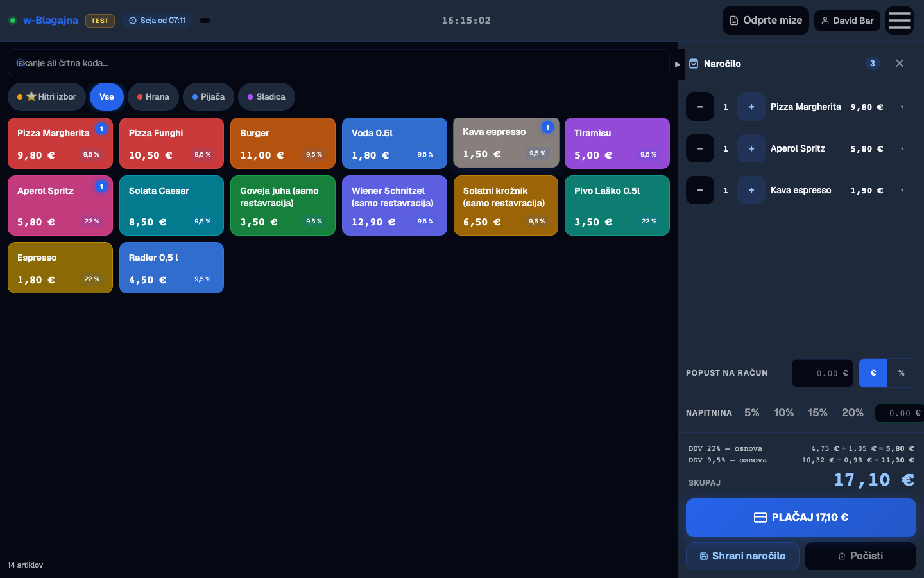Click Plačaj 17,10 € payment button
The image size is (924, 578).
click(x=801, y=518)
